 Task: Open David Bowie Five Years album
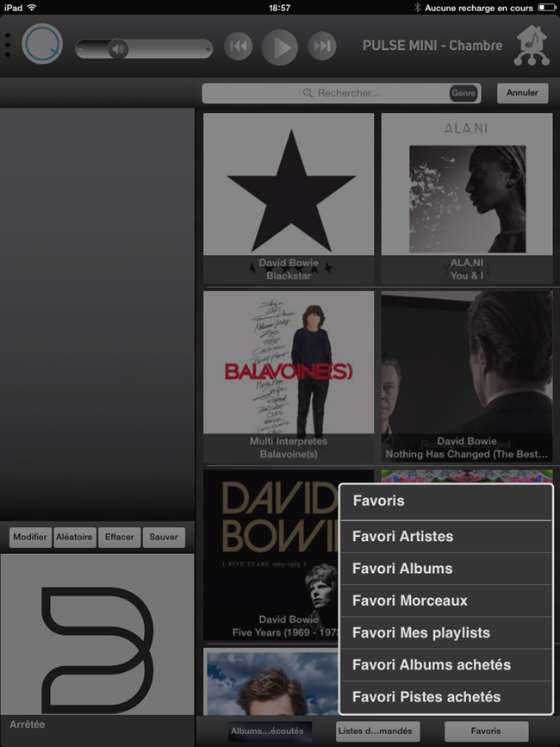point(271,555)
